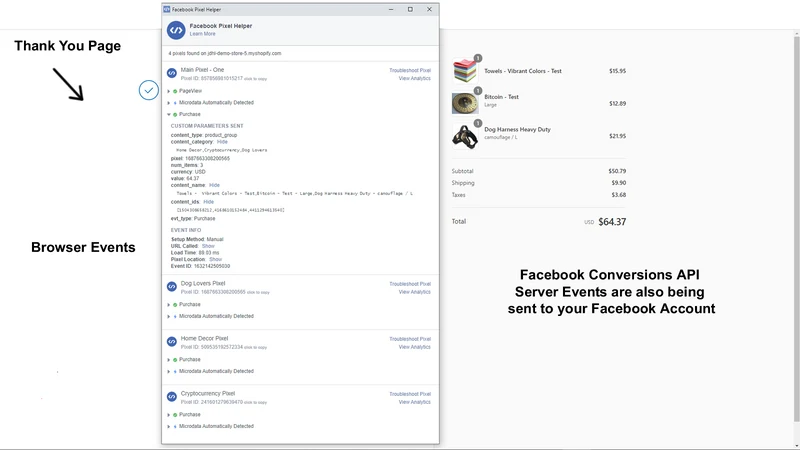The width and height of the screenshot is (800, 450).
Task: Open Troubleshoot Pixel for Main Pixel - One
Action: coord(410,70)
